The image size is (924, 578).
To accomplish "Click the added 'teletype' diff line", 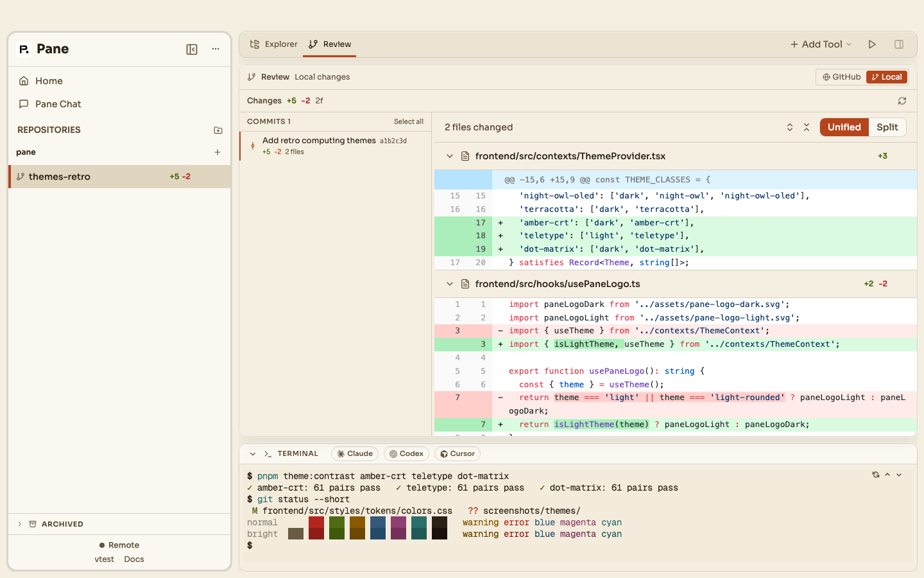I will pos(675,236).
